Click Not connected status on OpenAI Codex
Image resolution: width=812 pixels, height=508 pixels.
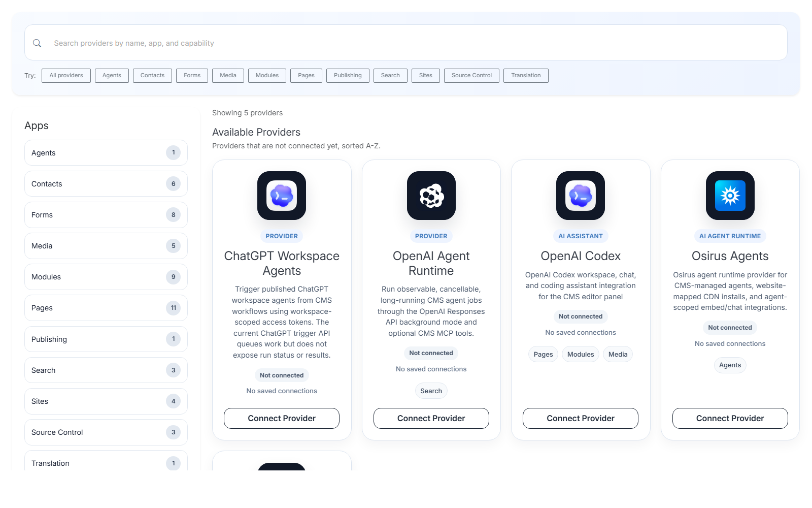point(581,316)
